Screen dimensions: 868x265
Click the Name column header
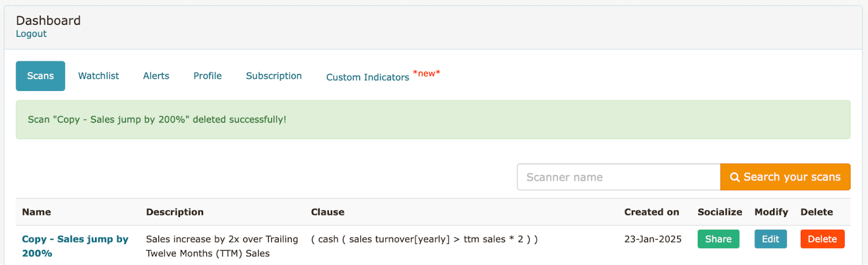click(x=36, y=212)
